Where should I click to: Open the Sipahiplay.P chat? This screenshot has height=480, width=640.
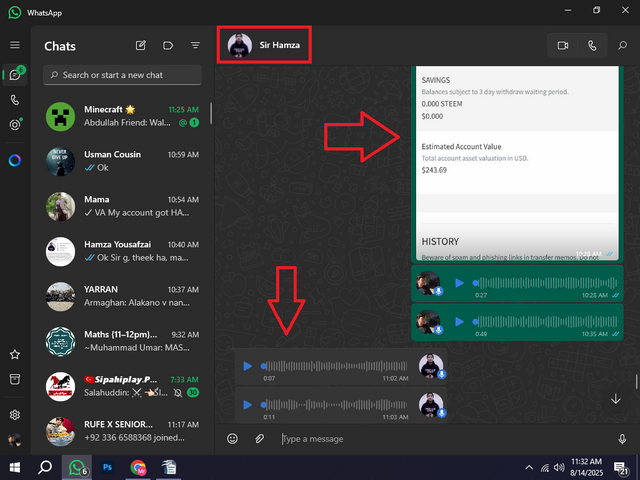coord(122,387)
